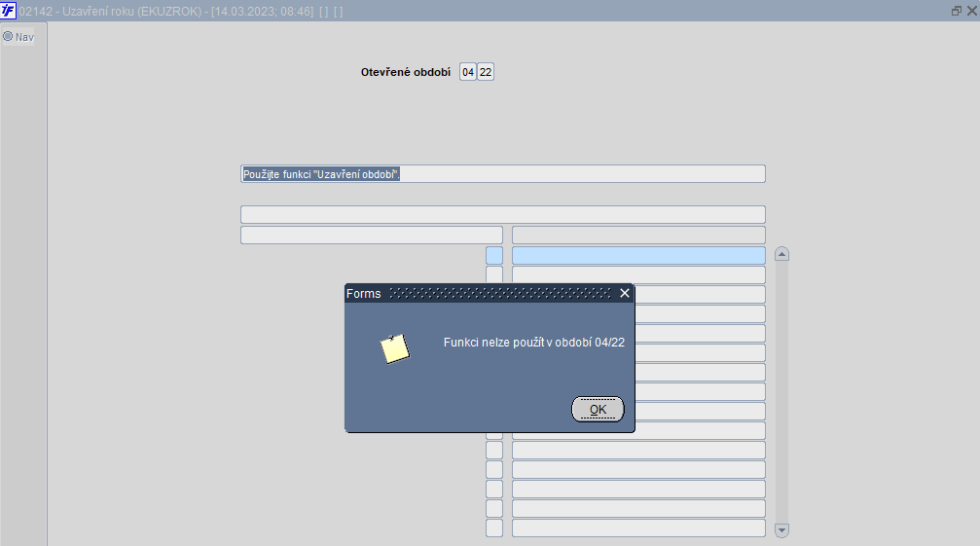
Task: Click 'Funkci nelze použít v období 04/22' message
Action: [x=533, y=343]
